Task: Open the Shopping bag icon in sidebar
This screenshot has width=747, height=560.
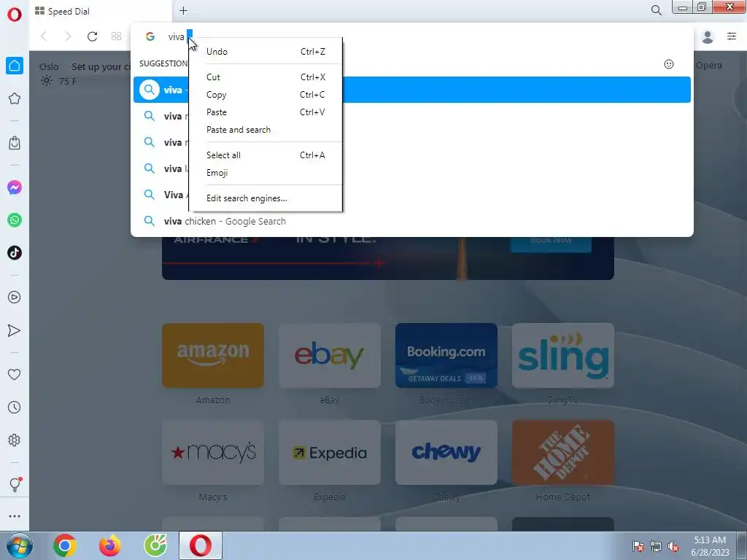Action: click(x=15, y=143)
